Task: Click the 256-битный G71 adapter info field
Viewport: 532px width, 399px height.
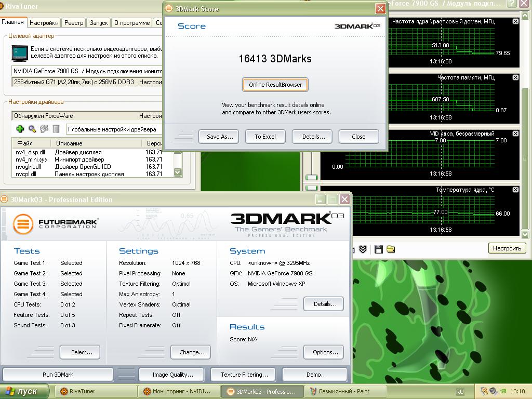Action: [87, 82]
